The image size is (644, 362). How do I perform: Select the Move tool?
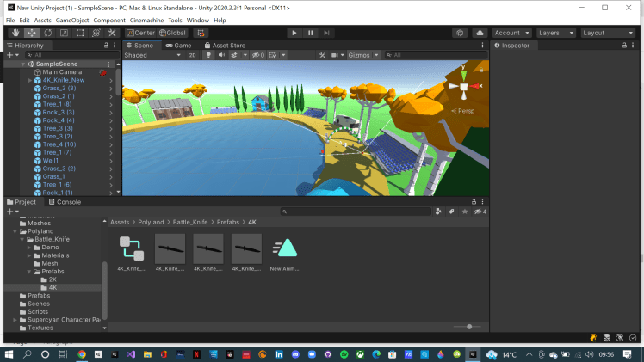(31, 33)
